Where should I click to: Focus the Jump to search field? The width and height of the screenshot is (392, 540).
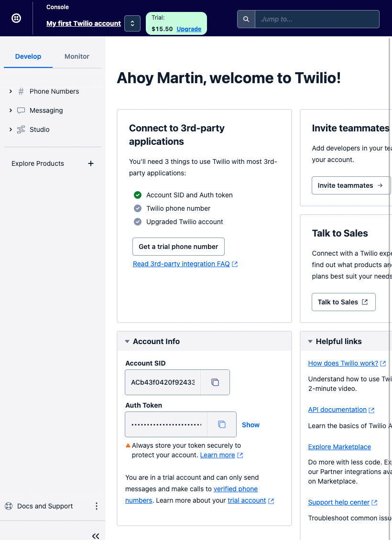(317, 19)
